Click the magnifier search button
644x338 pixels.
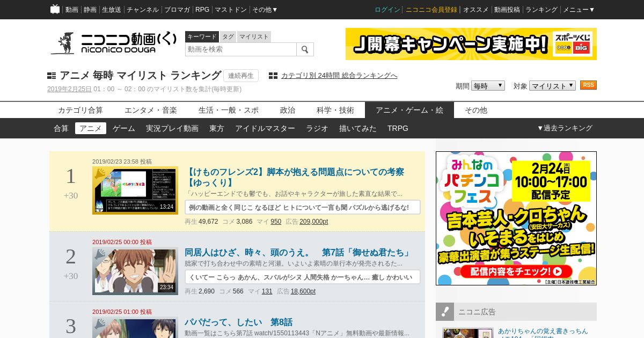pyautogui.click(x=305, y=49)
